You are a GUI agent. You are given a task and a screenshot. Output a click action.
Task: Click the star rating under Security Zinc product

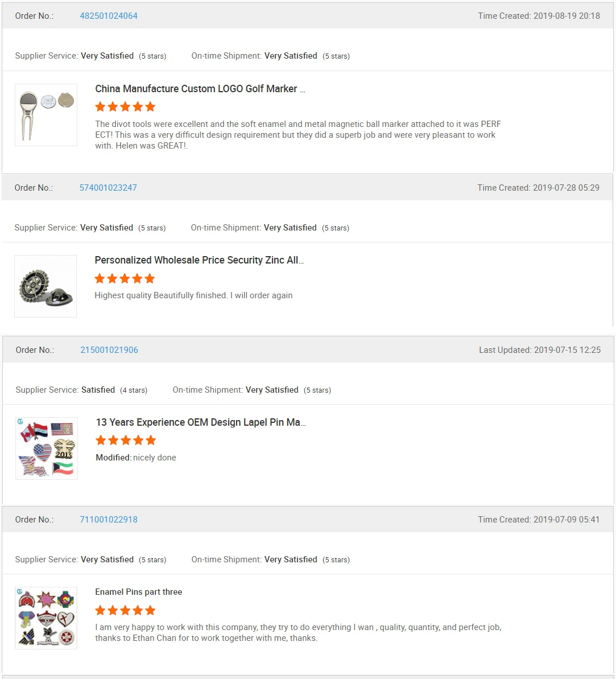[125, 278]
